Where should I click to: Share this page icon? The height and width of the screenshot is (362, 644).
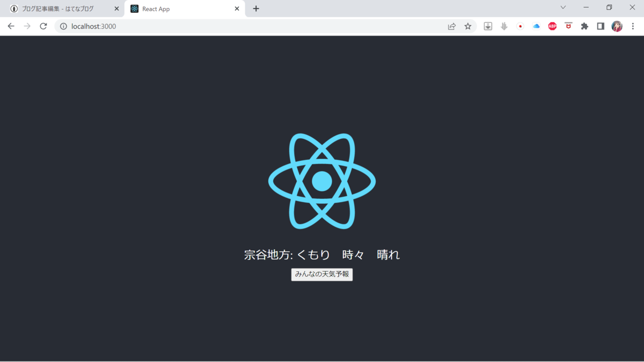click(452, 26)
